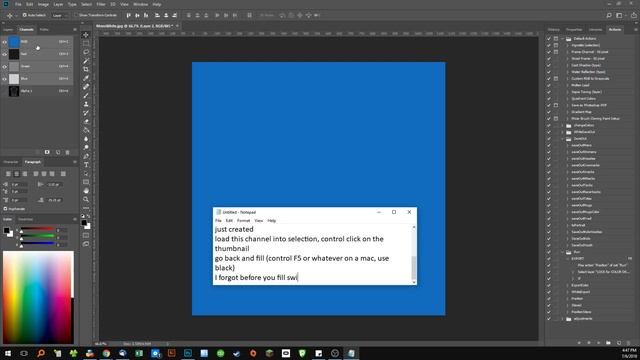This screenshot has height=360, width=640.
Task: Enable the Auto-Select checkbox
Action: (x=24, y=15)
